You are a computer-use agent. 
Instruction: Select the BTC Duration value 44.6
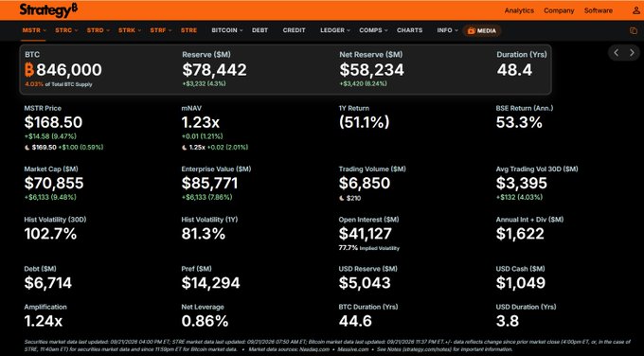[x=355, y=321]
